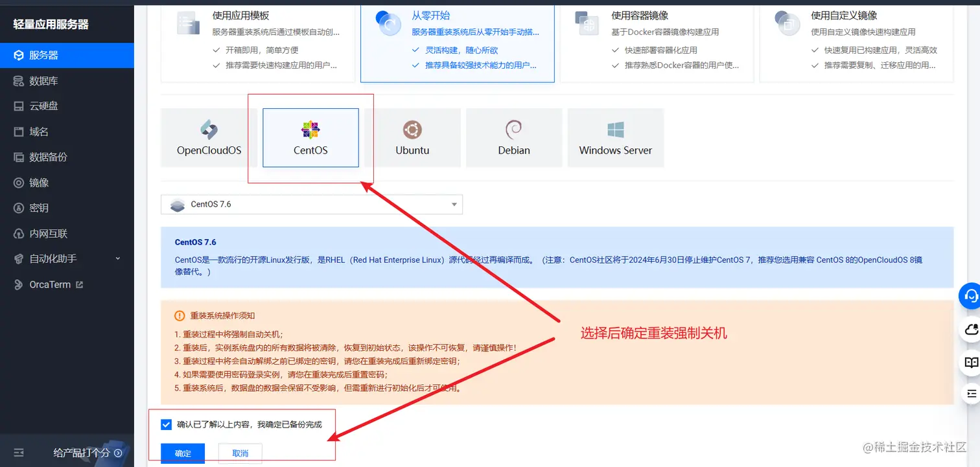Click the blue 确定 button
The width and height of the screenshot is (980, 467).
coord(183,453)
